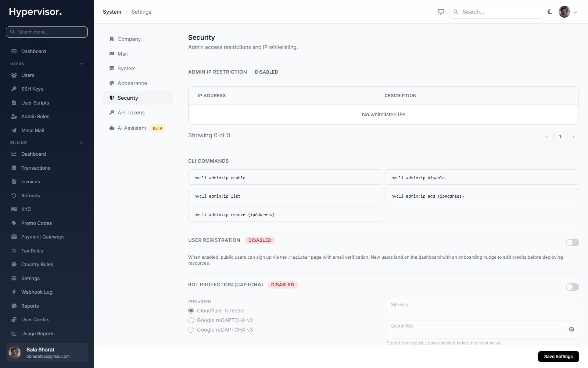Reveal the Secret Key with the eye icon
This screenshot has width=588, height=368.
click(x=571, y=329)
